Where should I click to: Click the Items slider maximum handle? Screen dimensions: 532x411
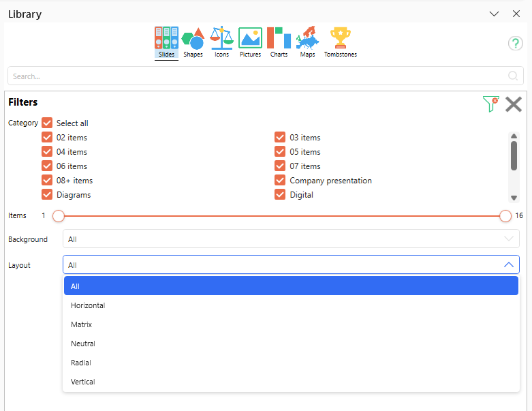pyautogui.click(x=505, y=216)
